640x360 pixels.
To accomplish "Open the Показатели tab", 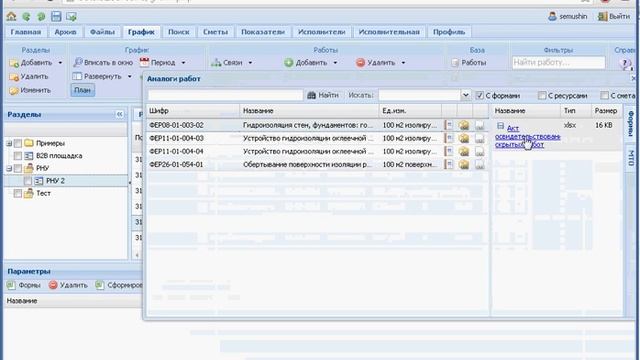I will (x=263, y=32).
